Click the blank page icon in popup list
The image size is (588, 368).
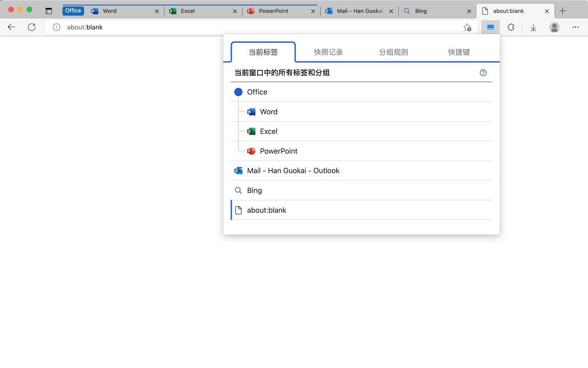point(238,210)
